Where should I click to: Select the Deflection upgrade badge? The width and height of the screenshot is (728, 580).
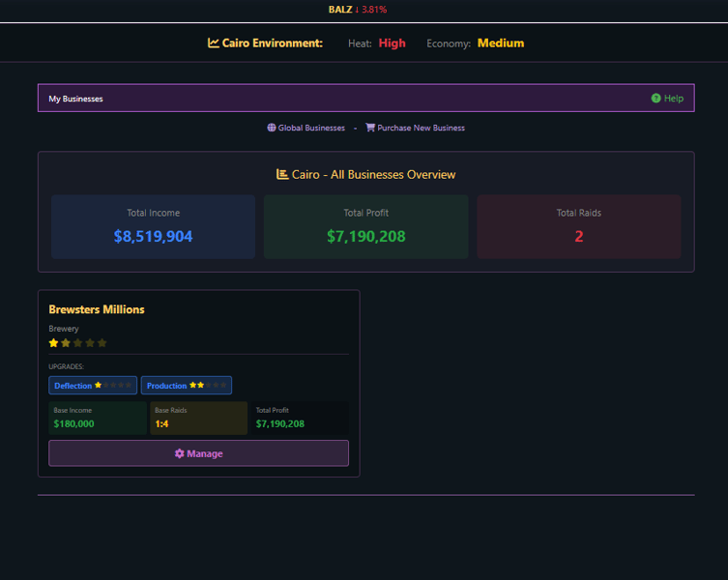pyautogui.click(x=73, y=386)
